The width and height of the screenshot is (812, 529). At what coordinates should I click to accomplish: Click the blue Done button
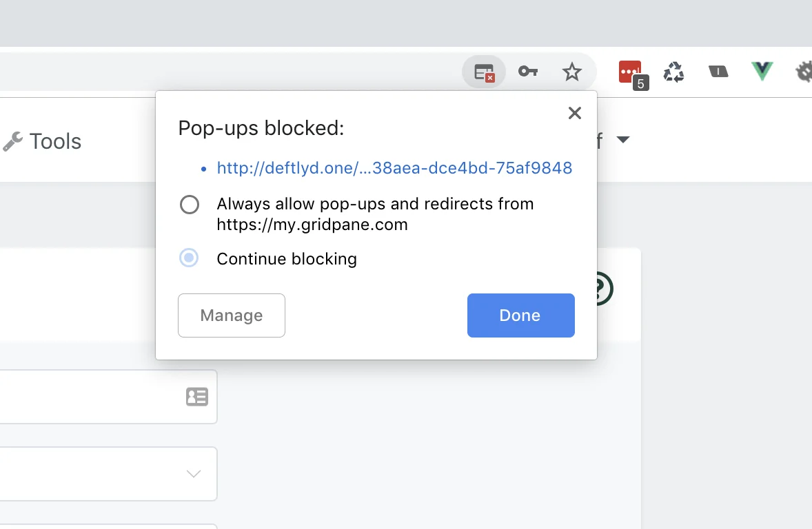click(520, 315)
